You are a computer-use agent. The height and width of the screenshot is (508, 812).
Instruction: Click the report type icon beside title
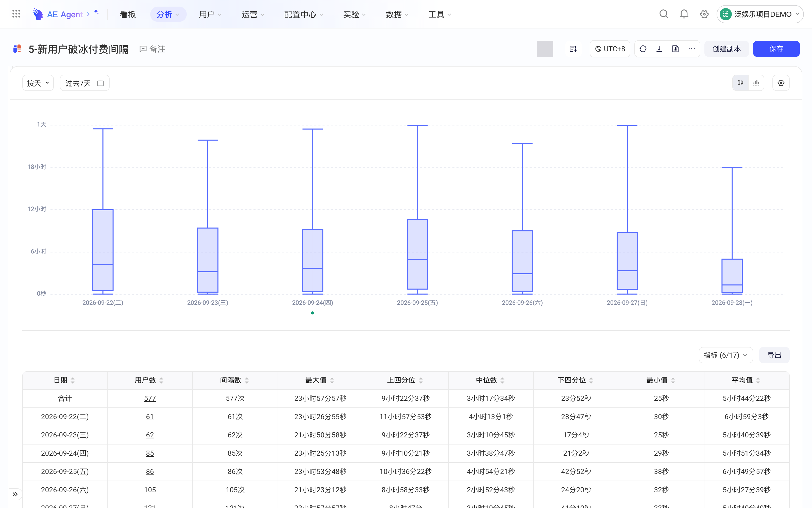[x=17, y=49]
